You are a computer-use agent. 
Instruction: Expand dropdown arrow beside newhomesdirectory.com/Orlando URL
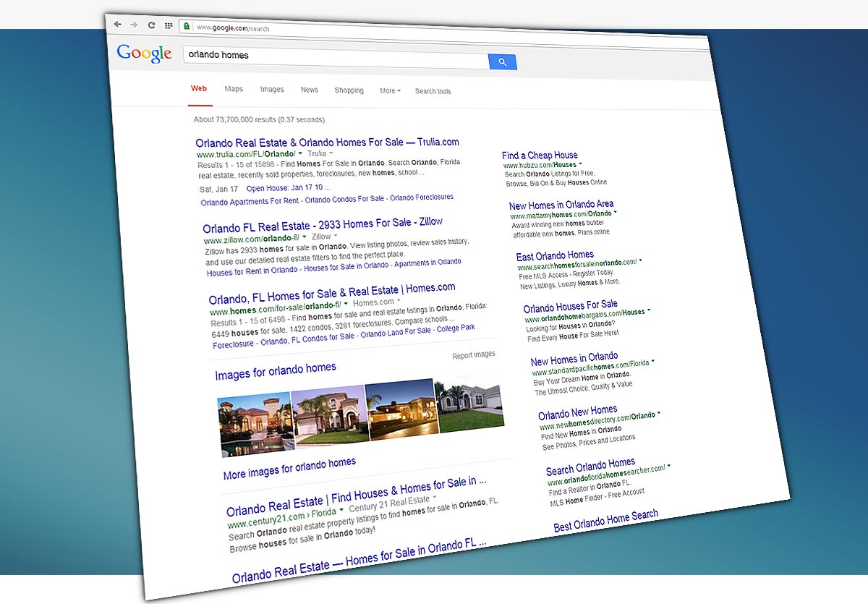[x=659, y=414]
